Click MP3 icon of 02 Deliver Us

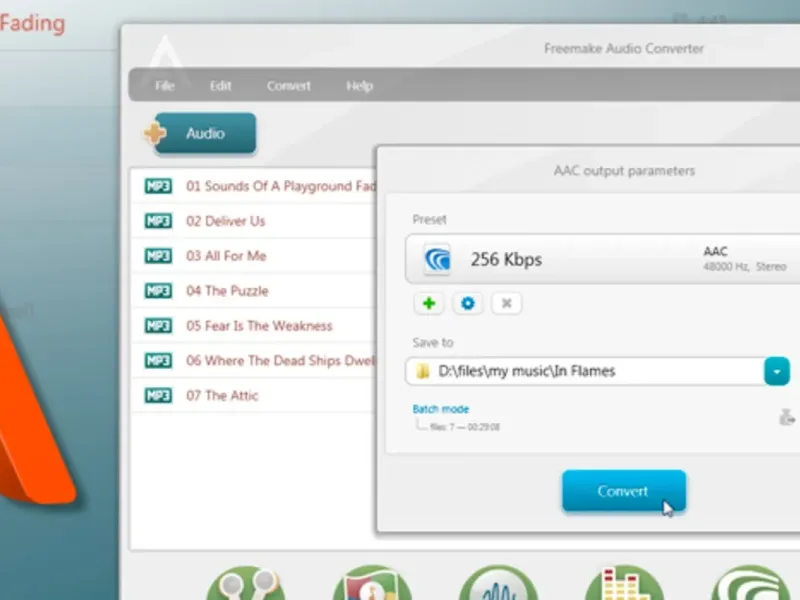click(158, 221)
